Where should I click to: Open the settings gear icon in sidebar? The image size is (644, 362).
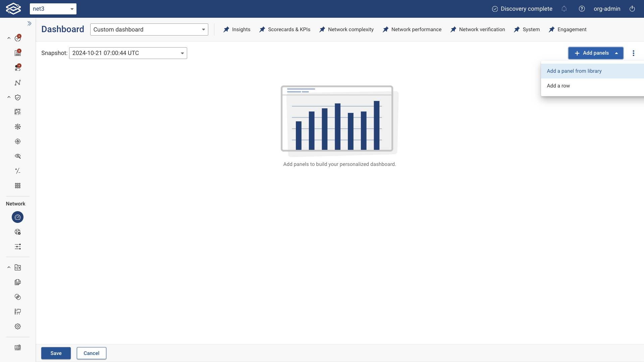click(x=18, y=326)
